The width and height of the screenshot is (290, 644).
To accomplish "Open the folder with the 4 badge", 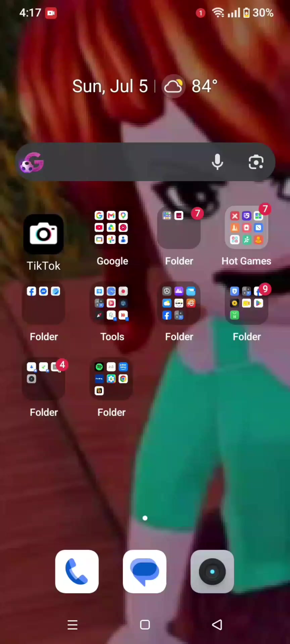I will click(x=44, y=379).
